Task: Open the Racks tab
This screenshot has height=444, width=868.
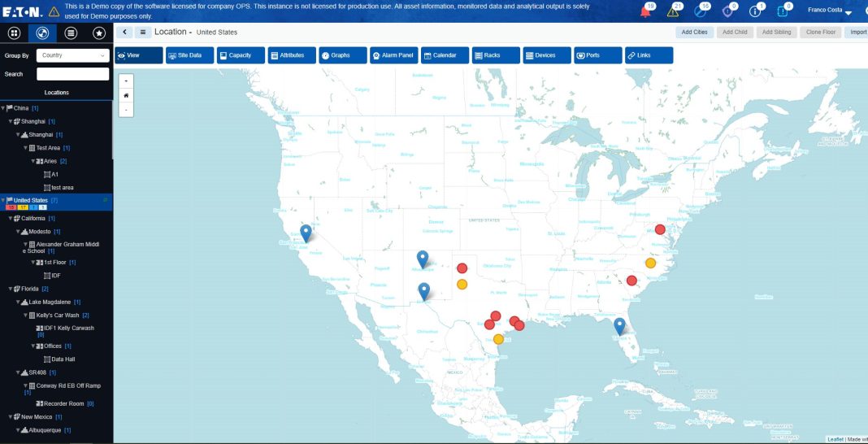Action: click(495, 55)
